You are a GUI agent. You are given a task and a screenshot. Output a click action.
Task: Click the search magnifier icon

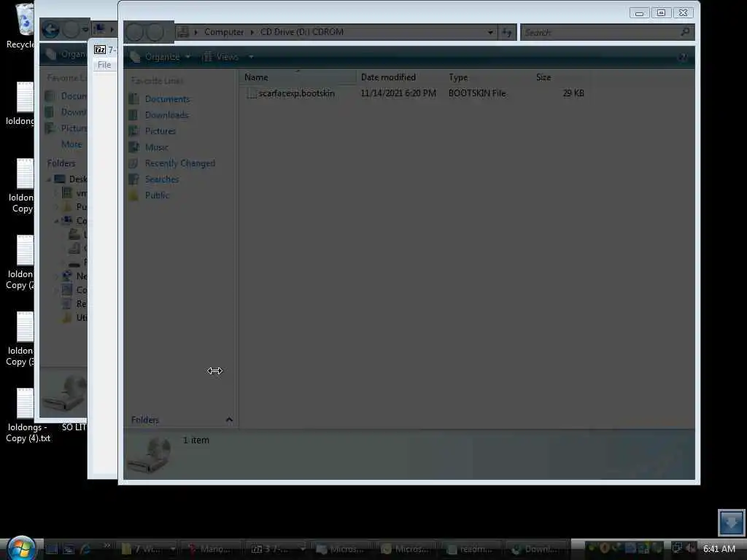tap(685, 32)
